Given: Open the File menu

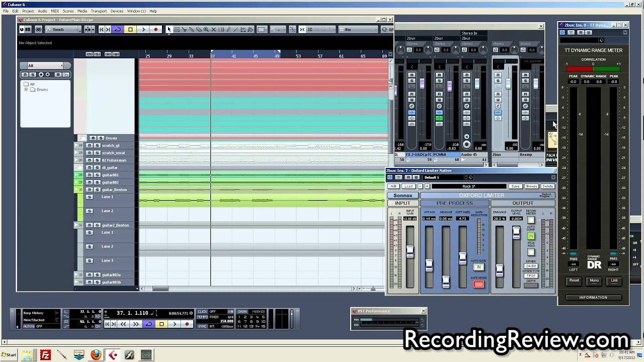Looking at the screenshot, I should [6, 11].
